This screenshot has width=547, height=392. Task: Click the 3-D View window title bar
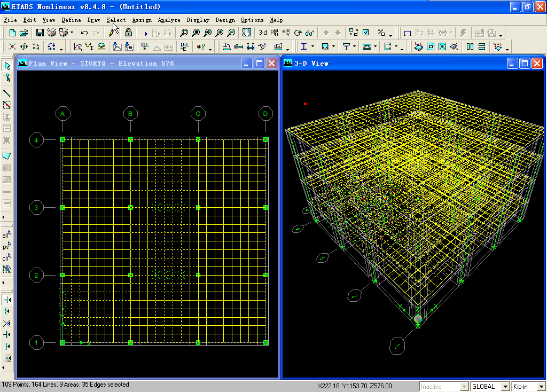coord(413,63)
